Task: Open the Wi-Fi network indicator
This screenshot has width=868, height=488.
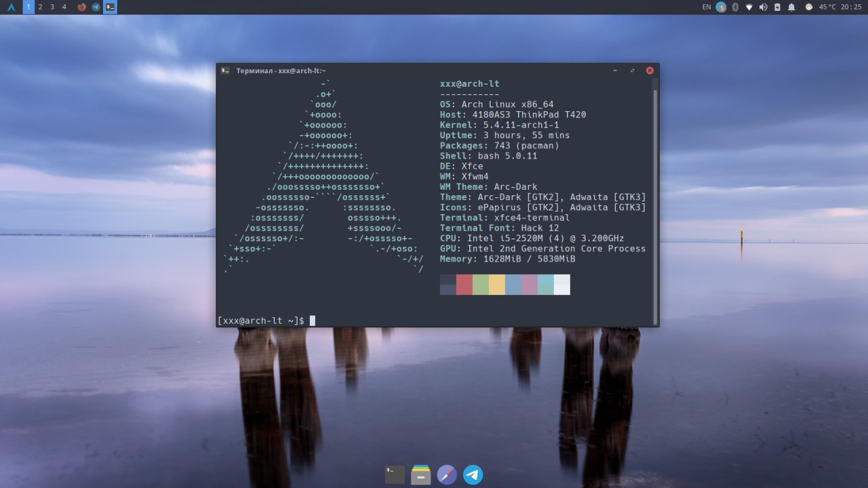Action: click(x=749, y=7)
